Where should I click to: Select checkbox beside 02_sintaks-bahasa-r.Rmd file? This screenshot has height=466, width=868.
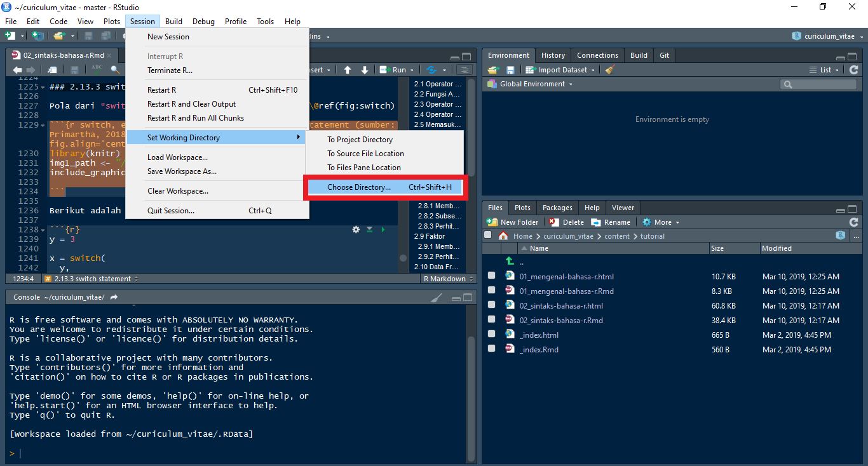[491, 320]
